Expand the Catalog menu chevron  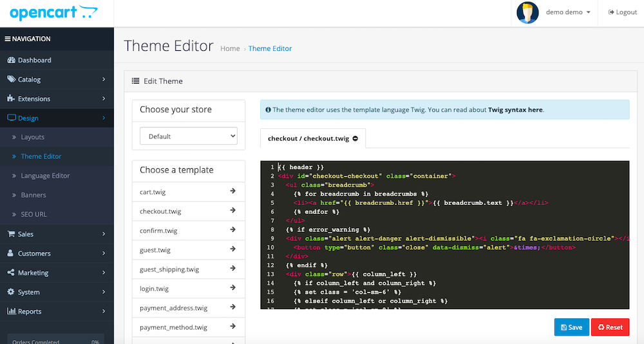pyautogui.click(x=104, y=79)
